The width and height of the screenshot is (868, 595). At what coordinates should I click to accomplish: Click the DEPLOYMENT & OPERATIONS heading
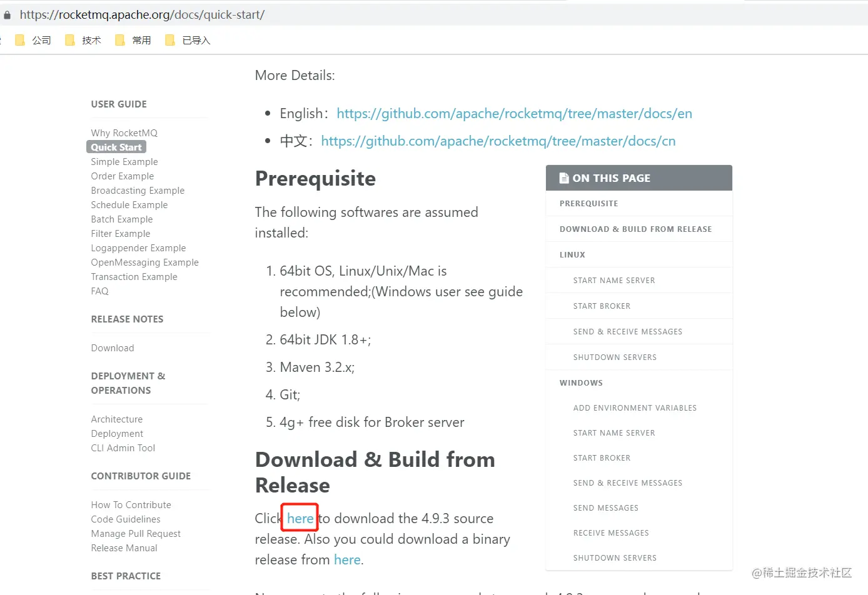[128, 383]
